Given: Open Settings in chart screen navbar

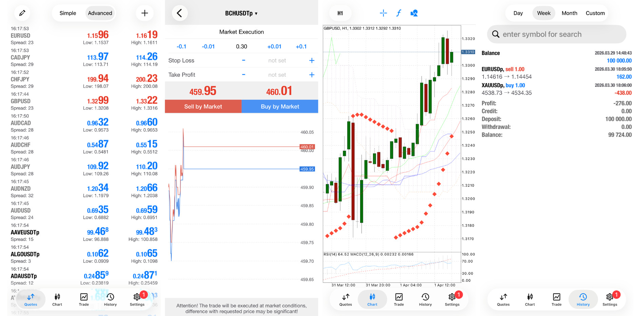Looking at the screenshot, I should (x=452, y=300).
